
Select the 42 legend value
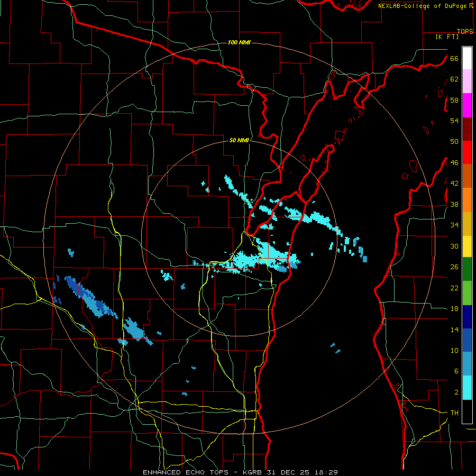click(x=454, y=183)
